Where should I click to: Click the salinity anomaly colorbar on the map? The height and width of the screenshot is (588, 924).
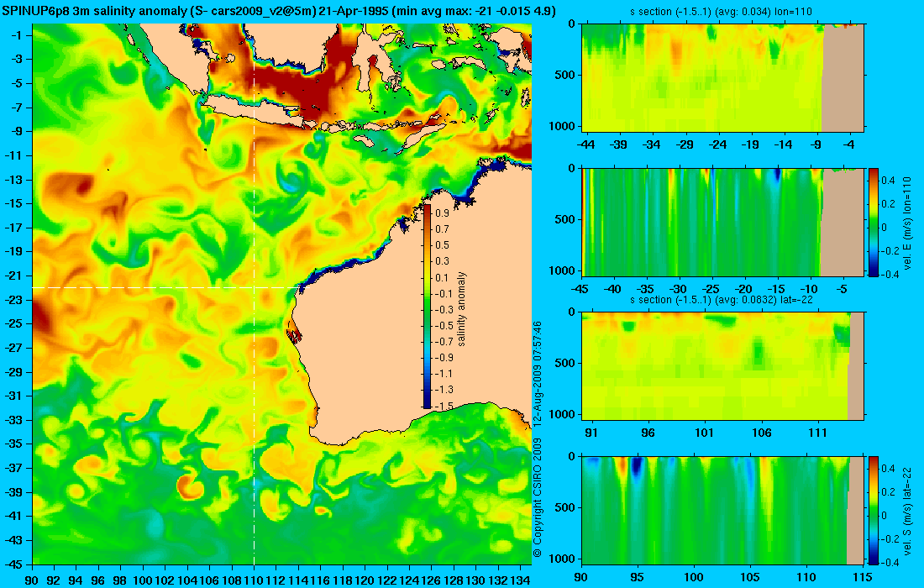[427, 307]
